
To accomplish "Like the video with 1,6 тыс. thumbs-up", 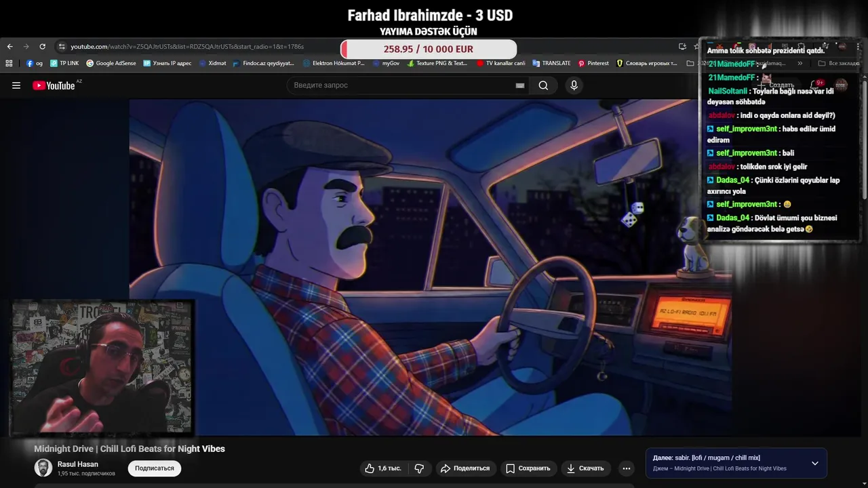I will click(x=383, y=468).
